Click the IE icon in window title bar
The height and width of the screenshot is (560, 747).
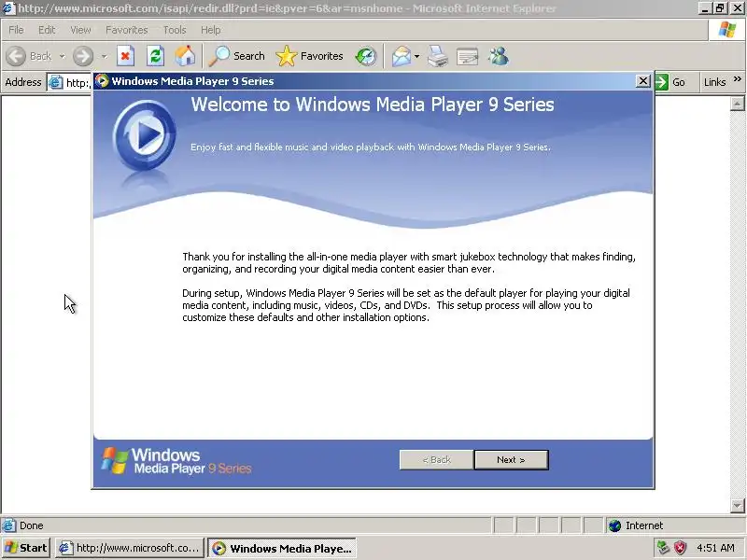[8, 8]
